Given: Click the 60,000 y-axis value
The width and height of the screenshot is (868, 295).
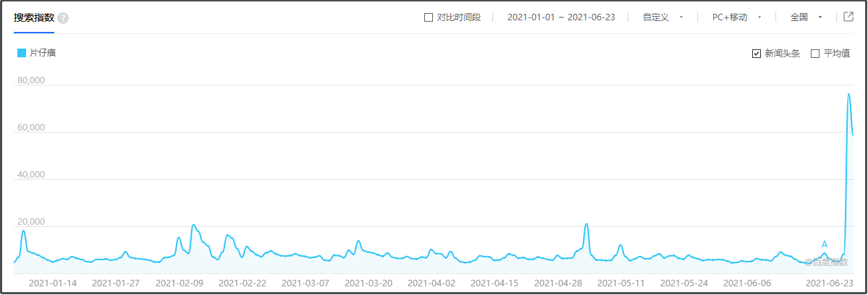Looking at the screenshot, I should pyautogui.click(x=30, y=128).
